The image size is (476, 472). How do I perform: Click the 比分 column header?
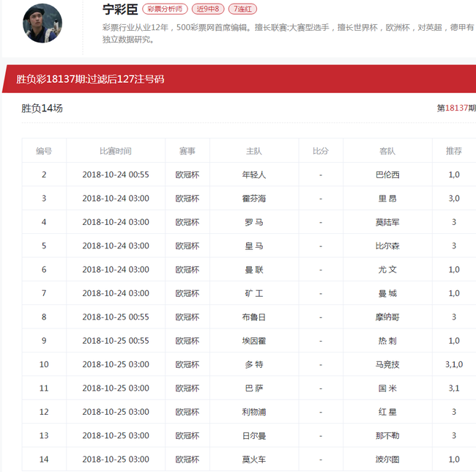click(321, 151)
